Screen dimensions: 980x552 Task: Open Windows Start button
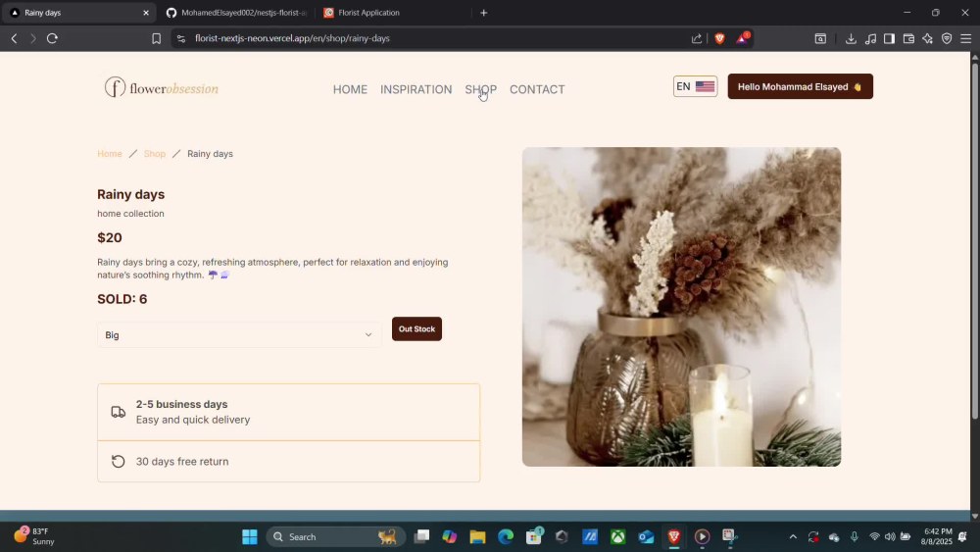(249, 536)
